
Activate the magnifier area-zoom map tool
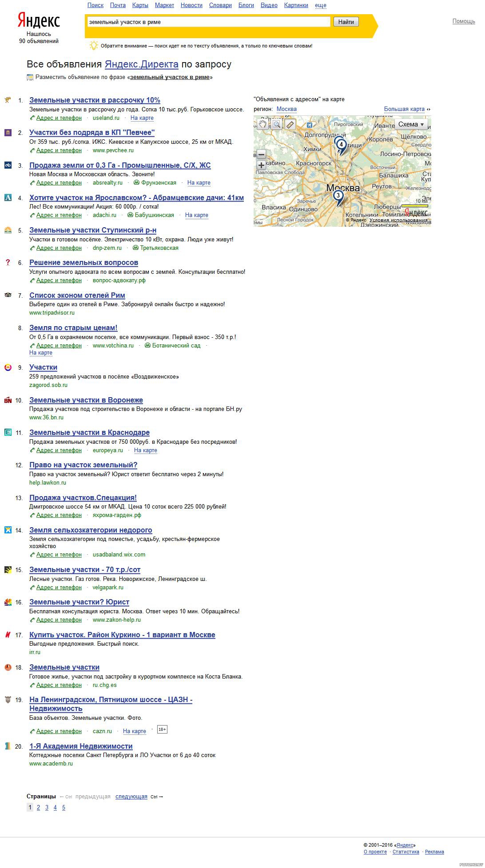[x=277, y=124]
